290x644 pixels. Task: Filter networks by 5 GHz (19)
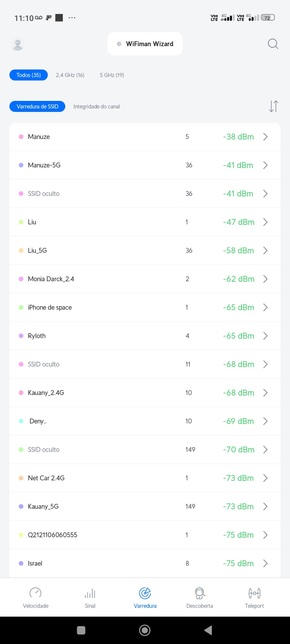pos(112,75)
